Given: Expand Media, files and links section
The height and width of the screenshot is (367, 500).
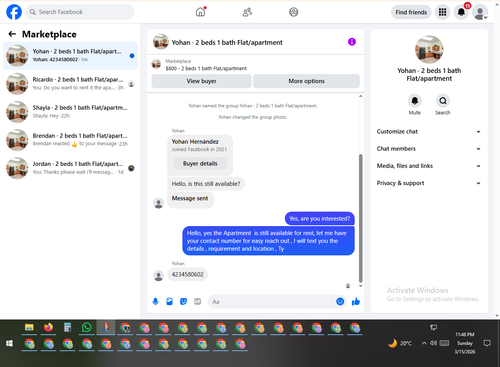Looking at the screenshot, I should (x=429, y=166).
